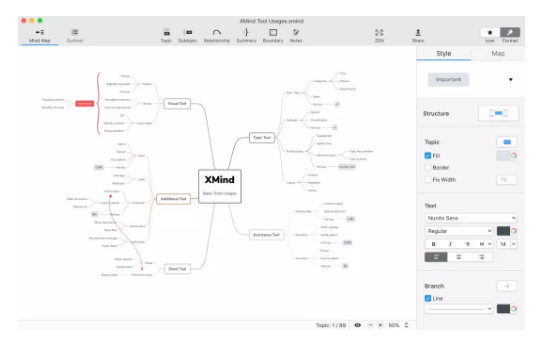Open the Notes tool
The width and height of the screenshot is (548, 360).
coord(296,36)
